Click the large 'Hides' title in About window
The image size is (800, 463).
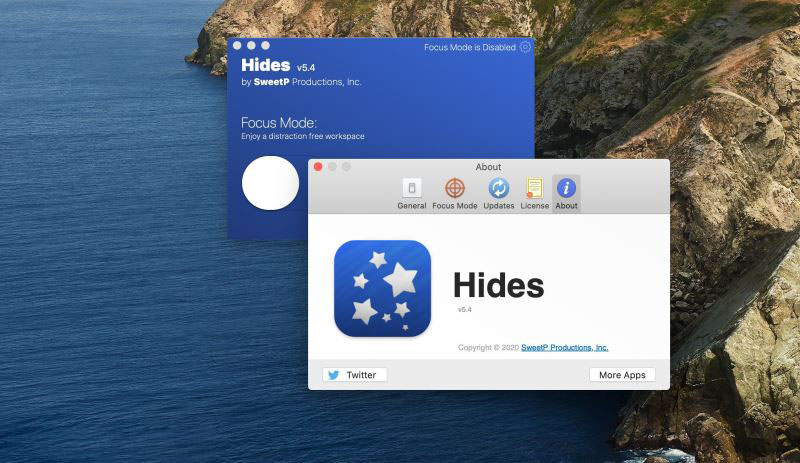pos(498,285)
